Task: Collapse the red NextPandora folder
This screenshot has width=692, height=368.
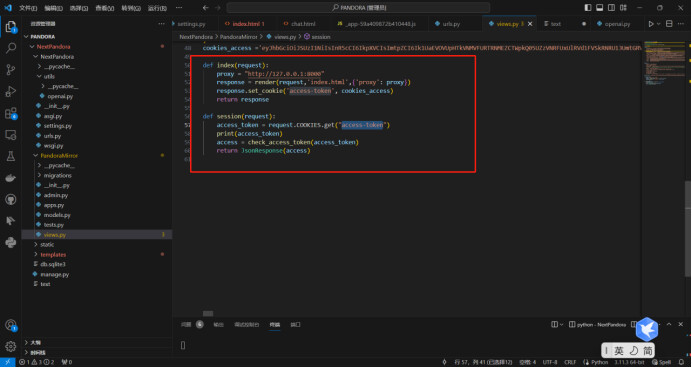Action: click(32, 47)
